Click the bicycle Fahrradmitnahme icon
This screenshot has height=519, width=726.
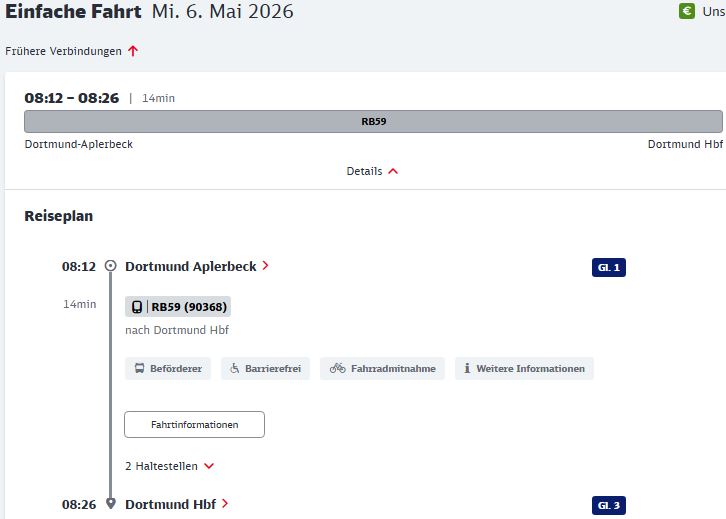[337, 369]
